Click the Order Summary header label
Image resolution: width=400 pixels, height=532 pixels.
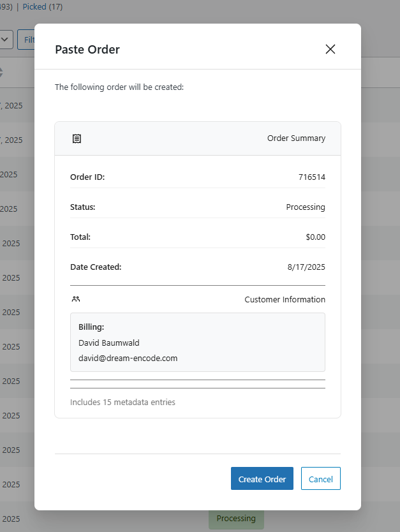click(x=296, y=138)
